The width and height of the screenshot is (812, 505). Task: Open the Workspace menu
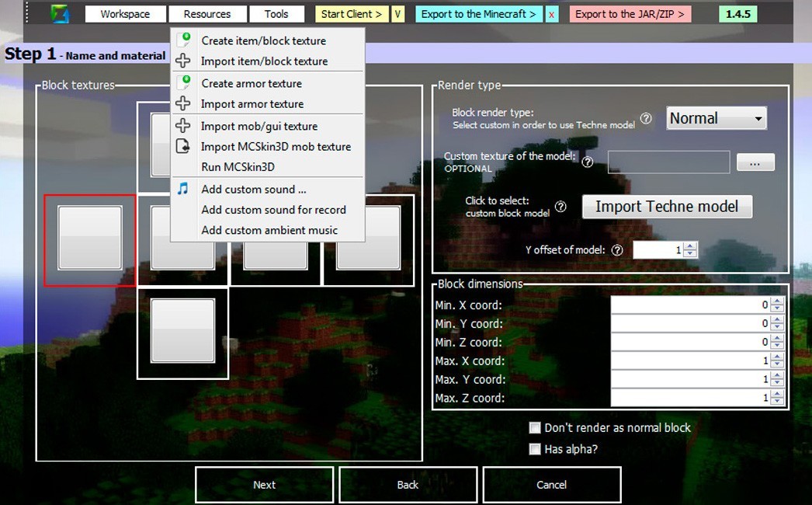(x=124, y=13)
